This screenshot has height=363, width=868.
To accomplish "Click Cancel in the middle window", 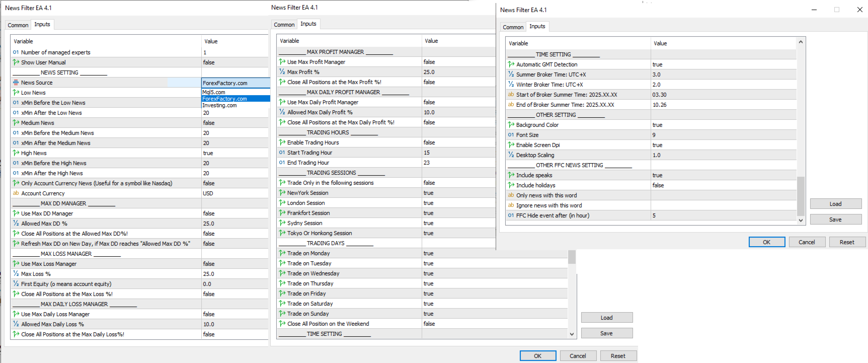I will (578, 356).
